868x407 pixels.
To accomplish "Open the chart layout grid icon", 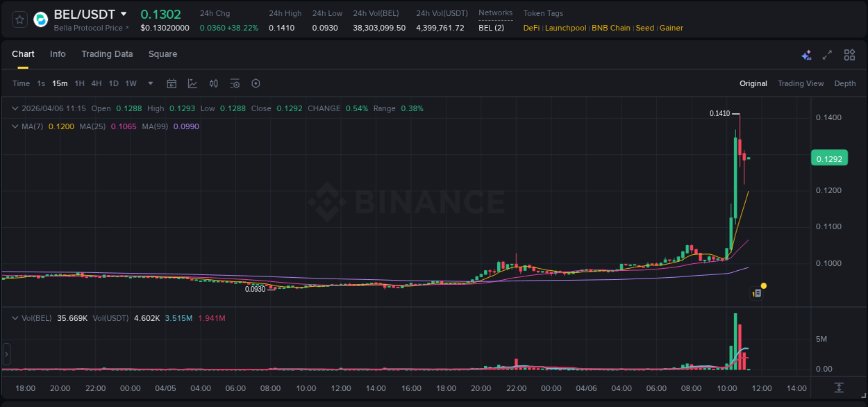I will coord(849,55).
